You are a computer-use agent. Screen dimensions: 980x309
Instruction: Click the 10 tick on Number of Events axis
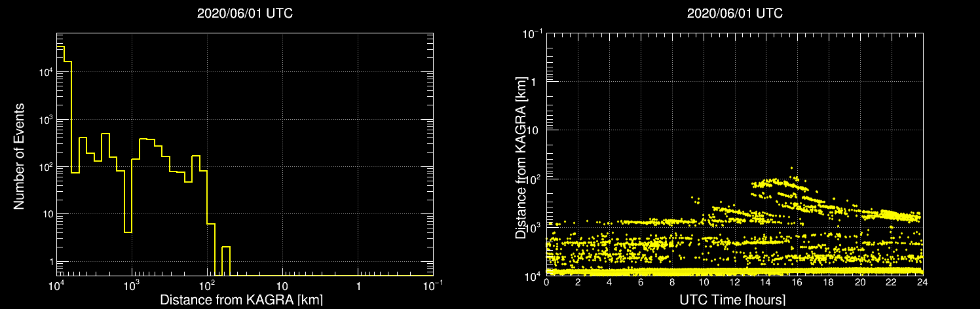[47, 215]
